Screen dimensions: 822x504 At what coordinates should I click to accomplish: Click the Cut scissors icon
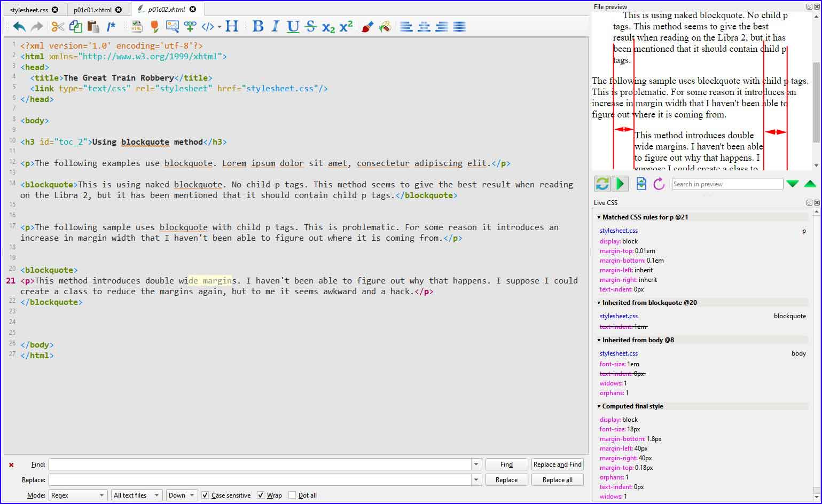coord(58,27)
